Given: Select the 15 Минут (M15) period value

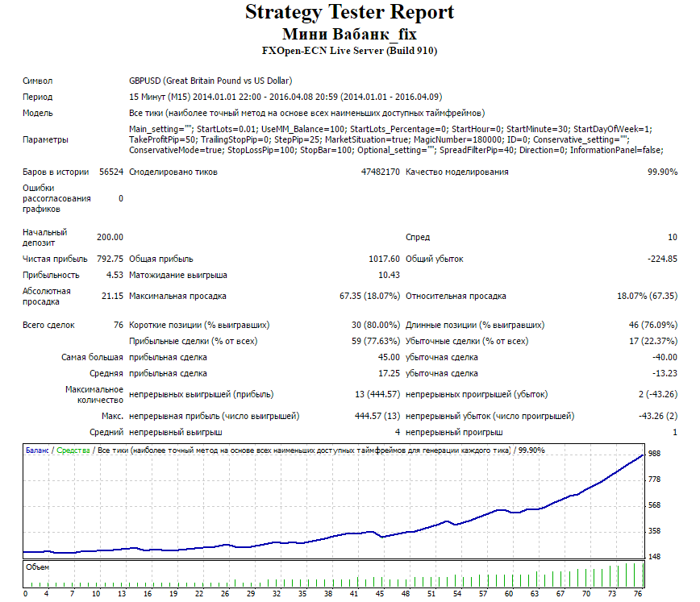Looking at the screenshot, I should (285, 97).
